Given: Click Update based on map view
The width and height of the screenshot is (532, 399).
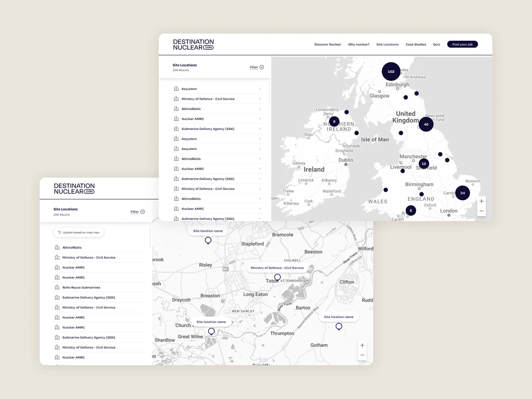Looking at the screenshot, I should [x=79, y=232].
